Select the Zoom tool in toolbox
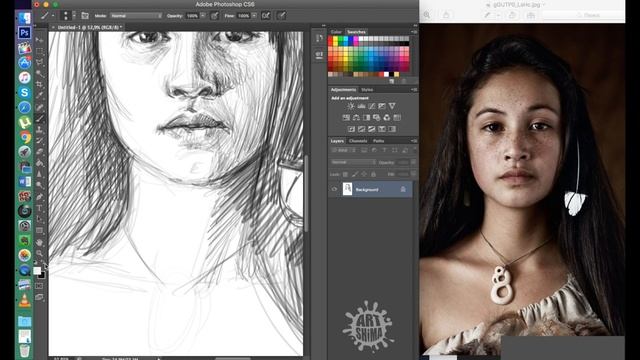Image resolution: width=640 pixels, height=360 pixels. (40, 253)
